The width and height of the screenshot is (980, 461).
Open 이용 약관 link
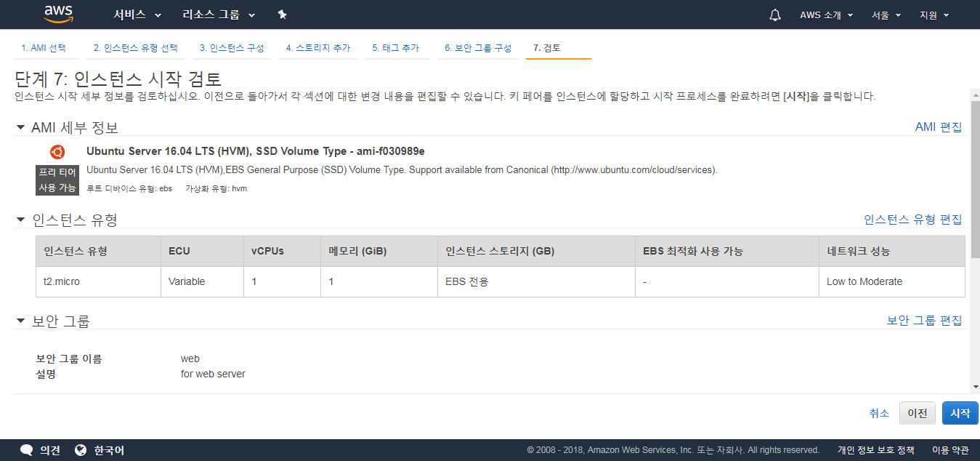point(950,450)
